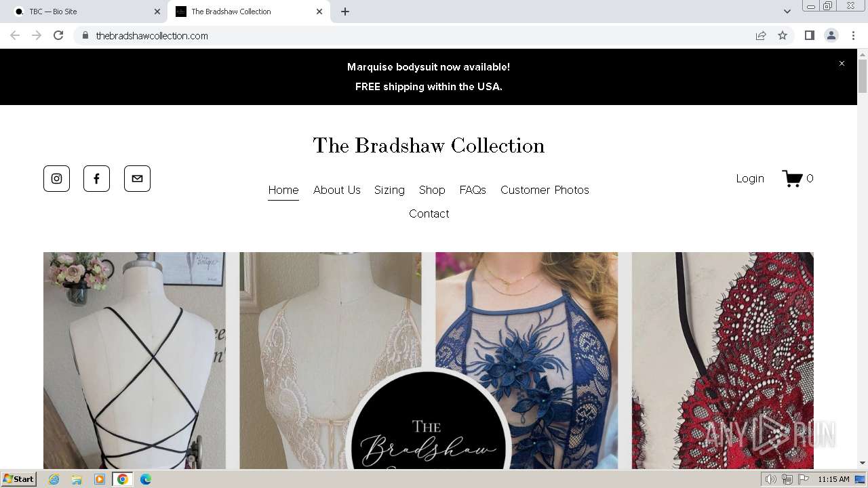868x488 pixels.
Task: Open the Instagram social icon
Action: click(56, 179)
